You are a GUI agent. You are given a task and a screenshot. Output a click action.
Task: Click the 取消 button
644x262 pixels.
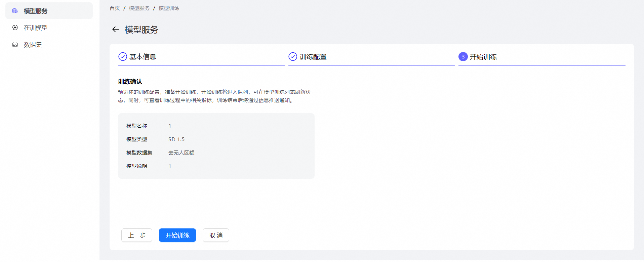click(216, 235)
